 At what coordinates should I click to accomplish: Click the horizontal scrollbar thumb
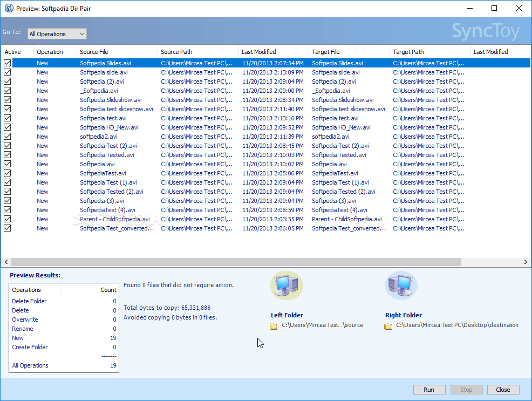236,262
